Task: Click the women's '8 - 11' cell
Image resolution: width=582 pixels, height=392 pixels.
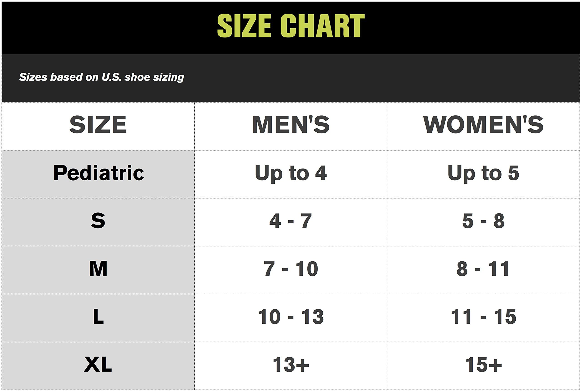Action: pos(483,269)
